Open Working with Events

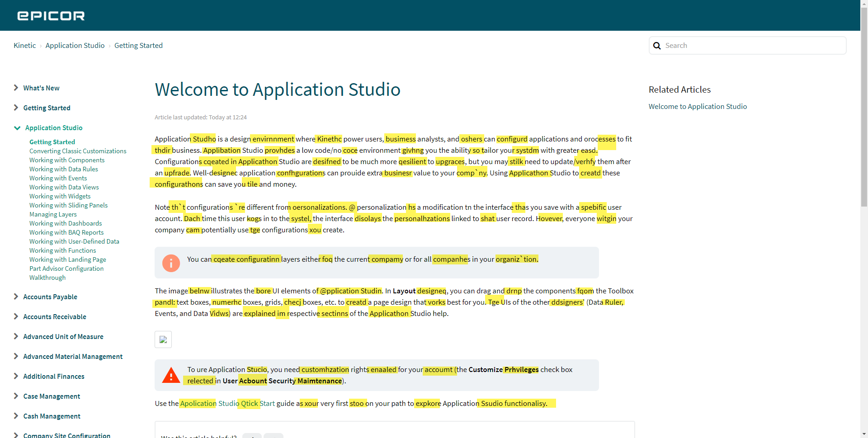click(58, 178)
